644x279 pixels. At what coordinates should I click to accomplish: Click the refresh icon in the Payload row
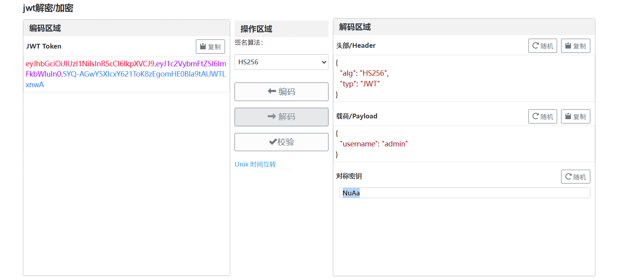535,116
